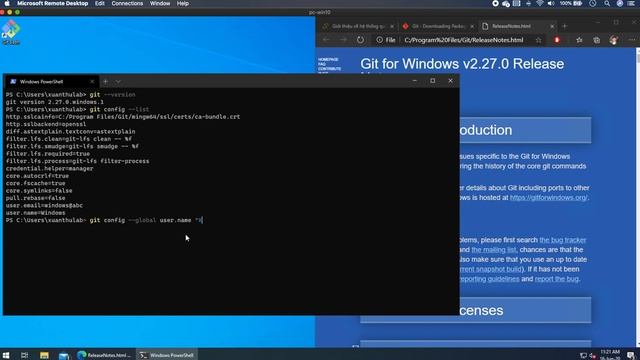Click the browser Back arrow

[x=326, y=40]
